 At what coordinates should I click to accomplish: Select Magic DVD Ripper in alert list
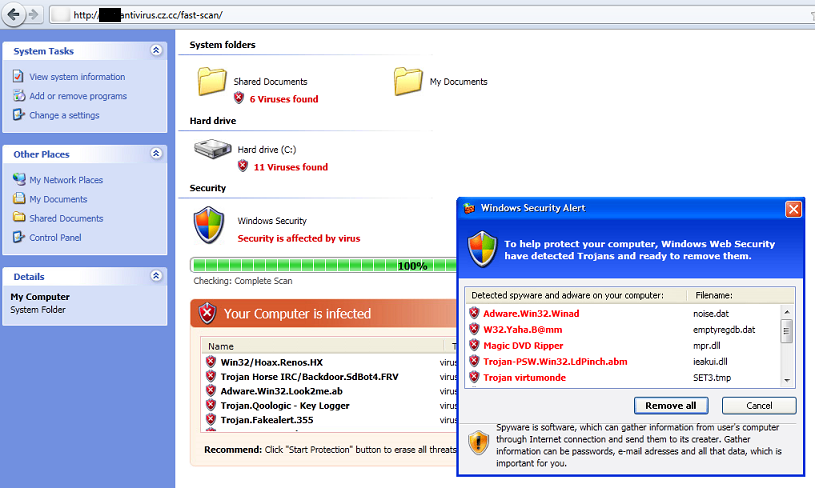[x=523, y=346]
